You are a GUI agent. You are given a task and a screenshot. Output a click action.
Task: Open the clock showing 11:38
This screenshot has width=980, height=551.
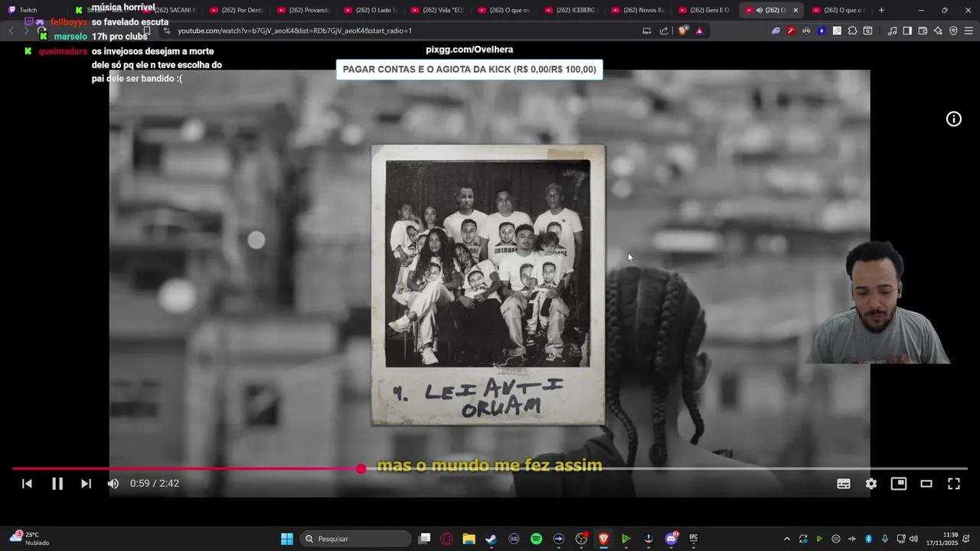tap(942, 539)
